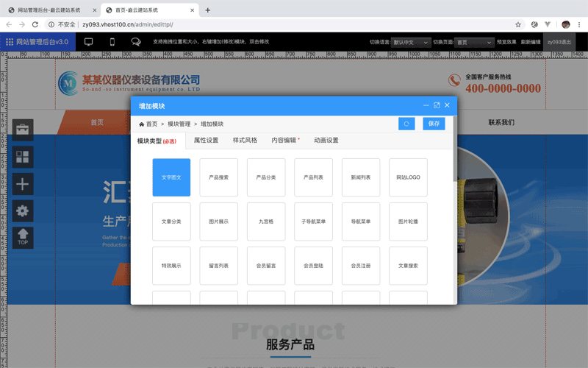Click the plus add icon in left sidebar

pyautogui.click(x=23, y=184)
